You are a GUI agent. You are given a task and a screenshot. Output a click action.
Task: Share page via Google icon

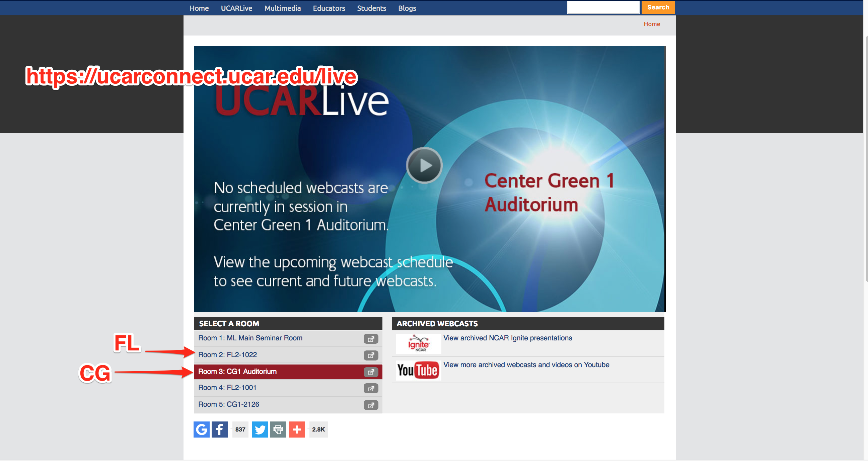pos(202,429)
